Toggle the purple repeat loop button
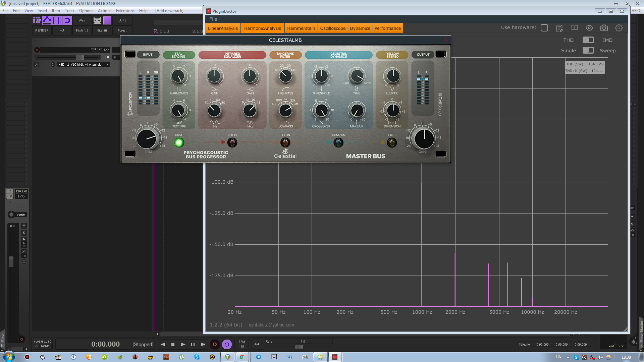 pos(227,344)
